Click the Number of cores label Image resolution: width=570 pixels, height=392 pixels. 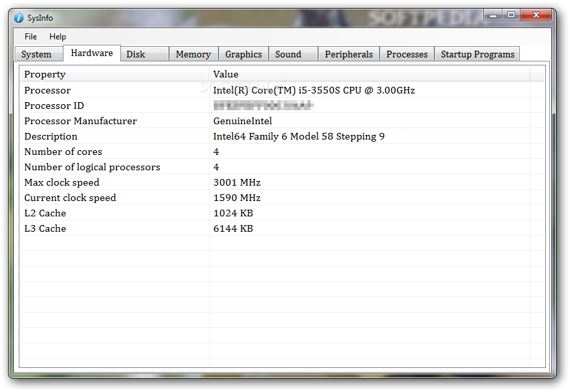63,152
